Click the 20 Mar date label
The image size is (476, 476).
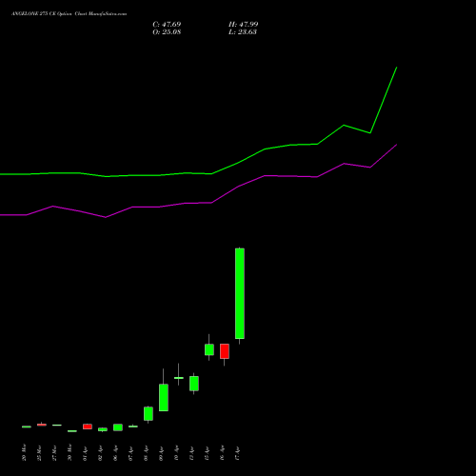[24, 452]
